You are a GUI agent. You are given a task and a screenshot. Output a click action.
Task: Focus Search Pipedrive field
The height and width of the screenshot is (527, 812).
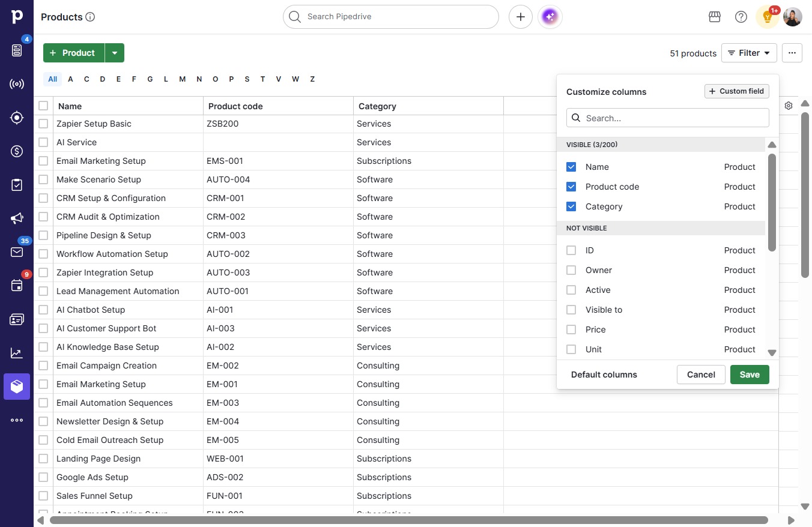391,17
